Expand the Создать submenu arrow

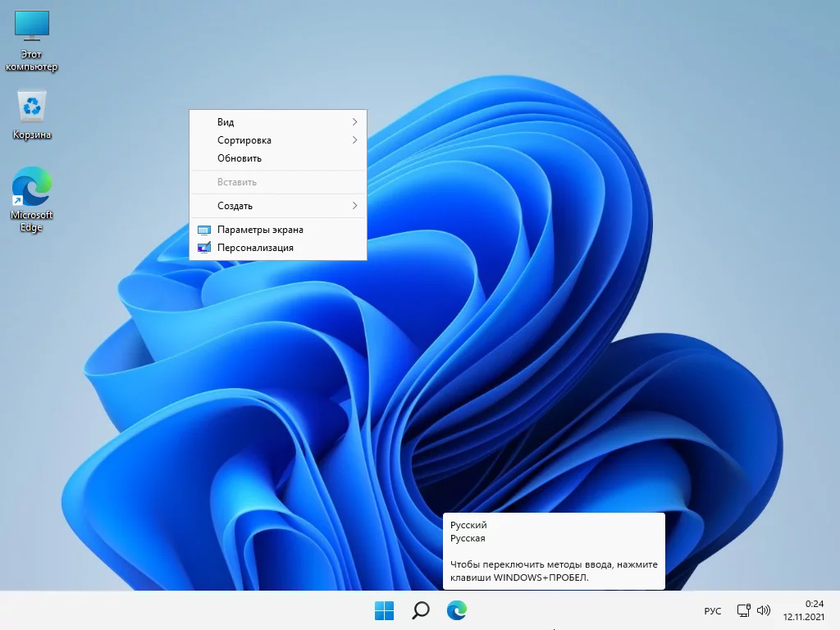click(354, 206)
